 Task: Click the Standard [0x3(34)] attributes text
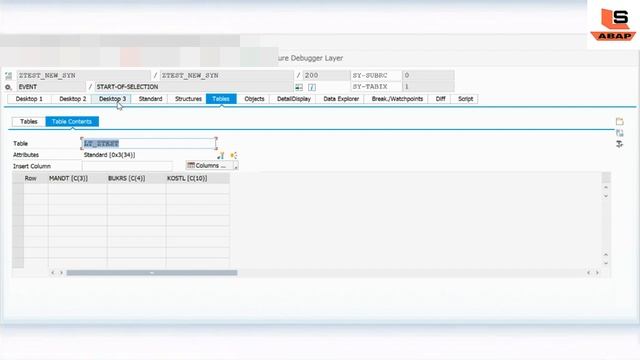click(x=109, y=155)
